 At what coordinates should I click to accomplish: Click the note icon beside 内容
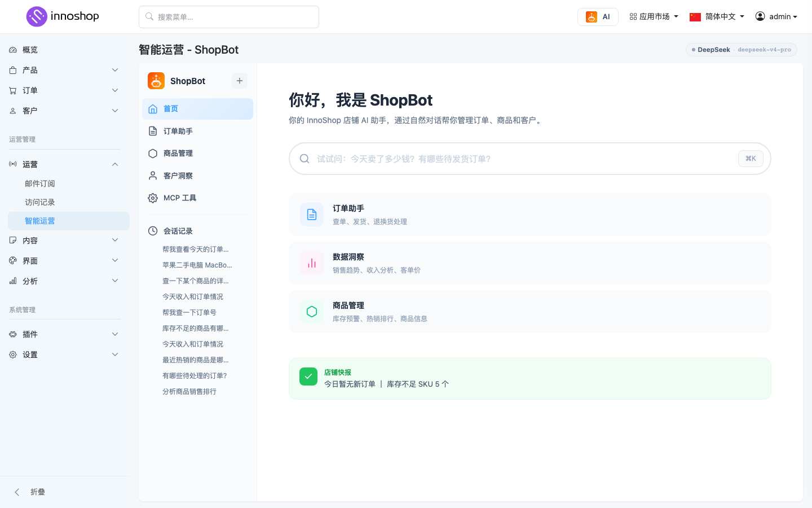[x=13, y=240]
